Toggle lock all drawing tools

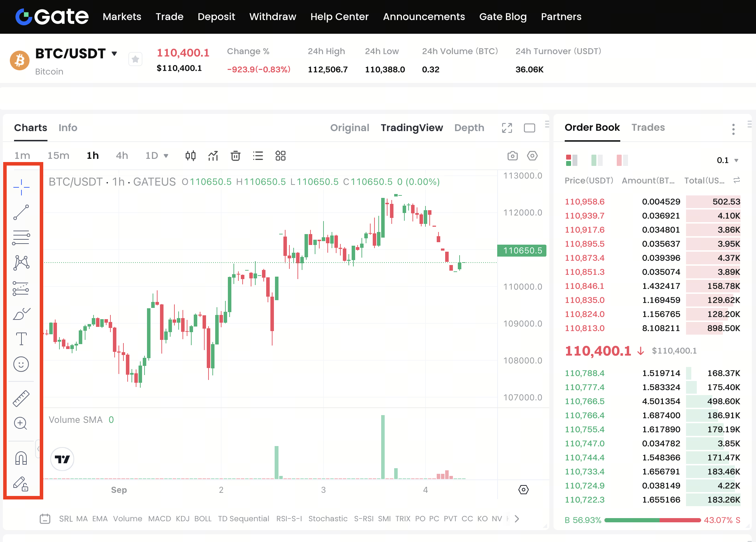tap(21, 484)
